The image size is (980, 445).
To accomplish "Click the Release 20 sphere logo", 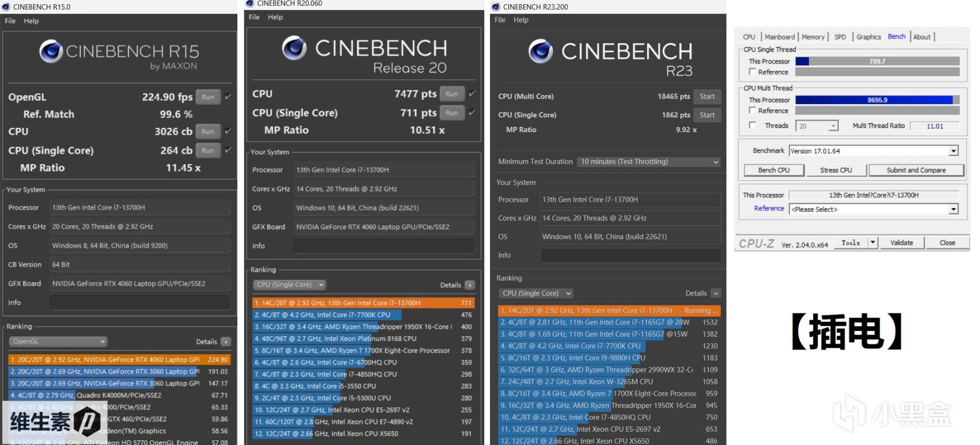I will tap(294, 48).
